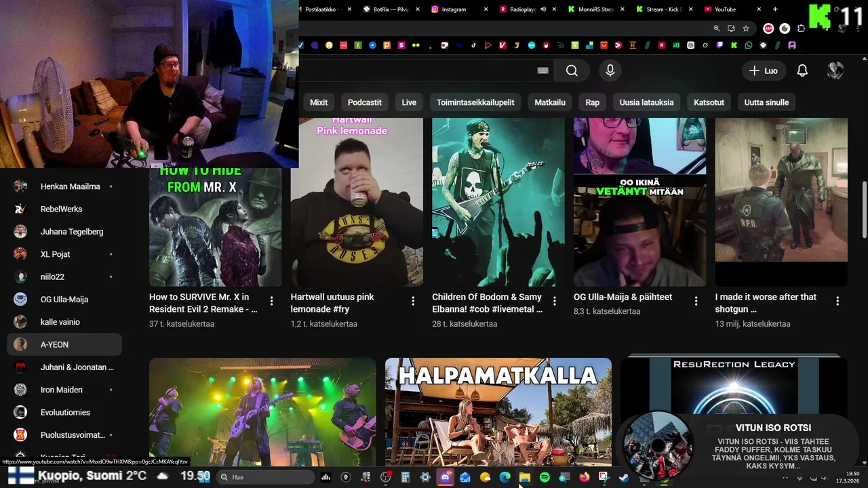This screenshot has height=488, width=868.
Task: Click the page vertical scrollbar thumb
Action: coord(864,210)
